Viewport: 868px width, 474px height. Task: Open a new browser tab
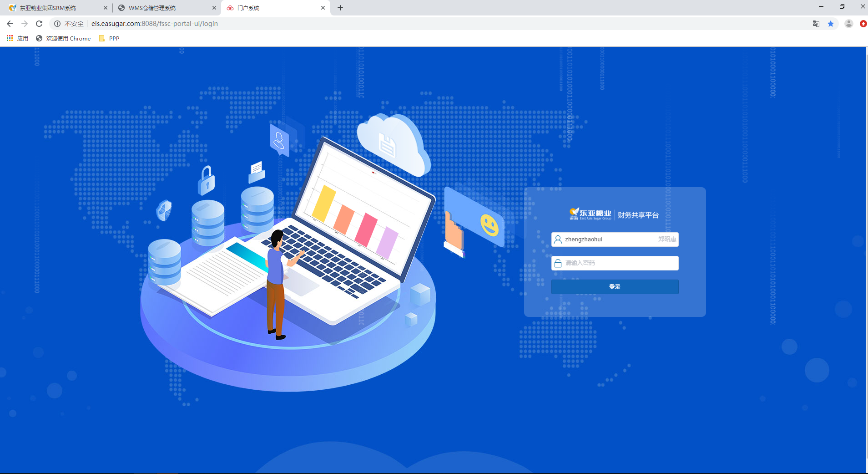(x=340, y=8)
